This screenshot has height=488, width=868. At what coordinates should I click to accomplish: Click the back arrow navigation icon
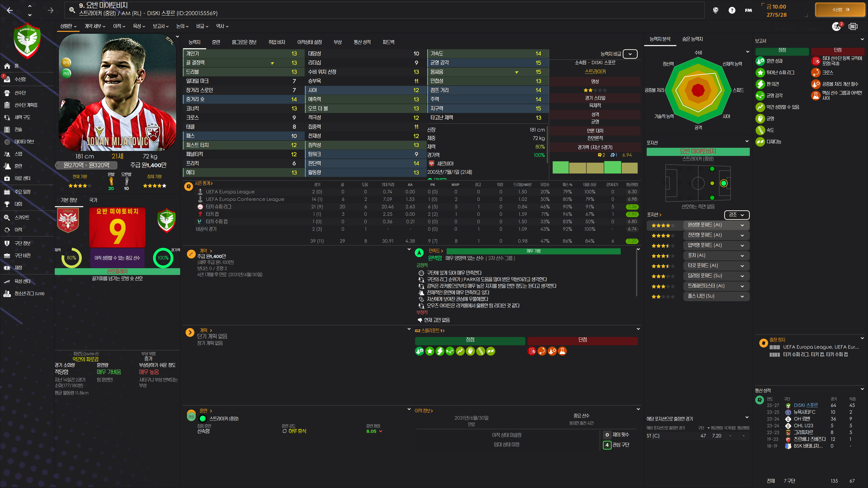(10, 10)
